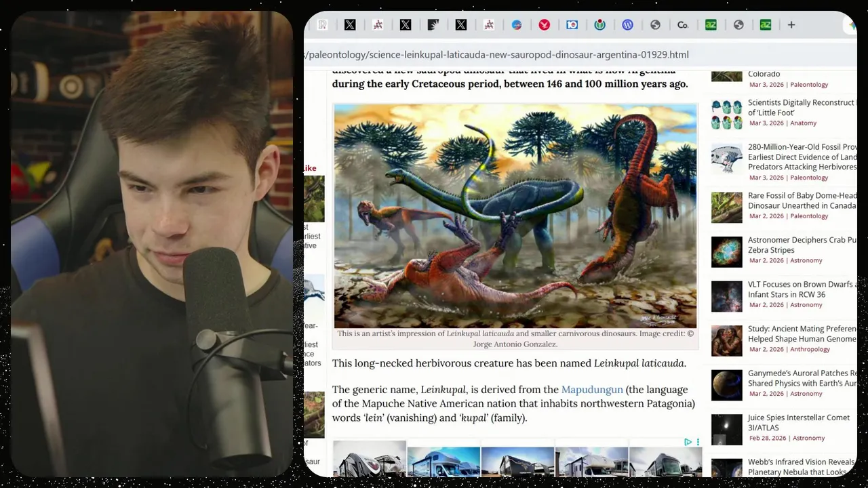Open 'Scientists Digitally Reconstruct Little Foot' article

[802, 108]
